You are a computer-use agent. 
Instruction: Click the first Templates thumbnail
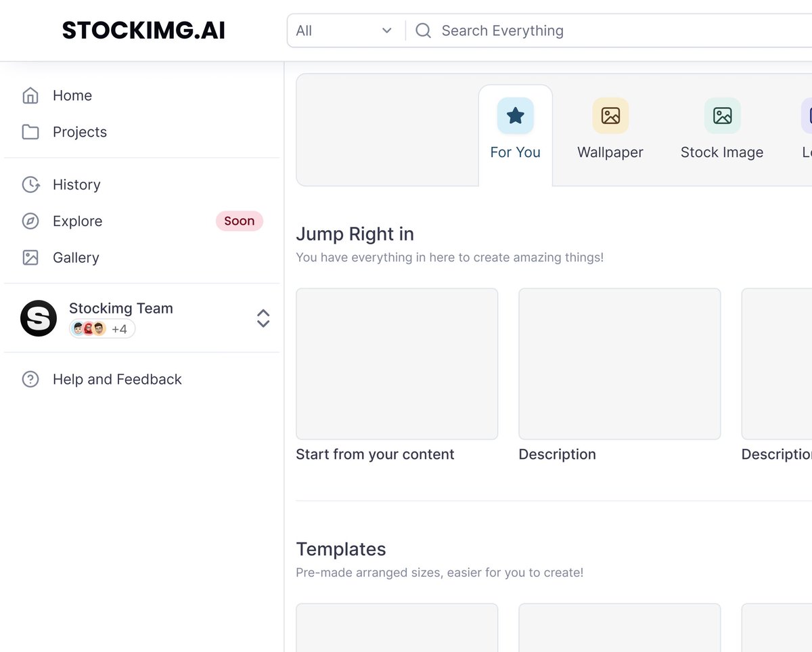point(397,628)
